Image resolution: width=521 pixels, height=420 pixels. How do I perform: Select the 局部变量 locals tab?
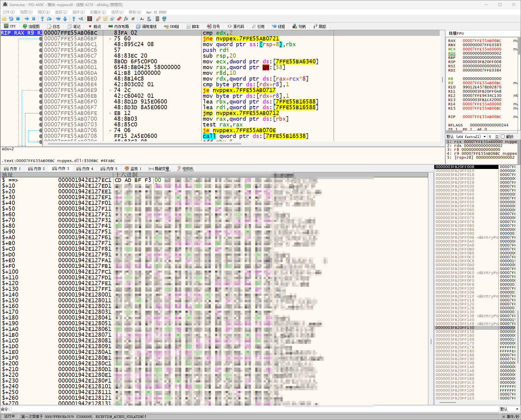pos(159,169)
